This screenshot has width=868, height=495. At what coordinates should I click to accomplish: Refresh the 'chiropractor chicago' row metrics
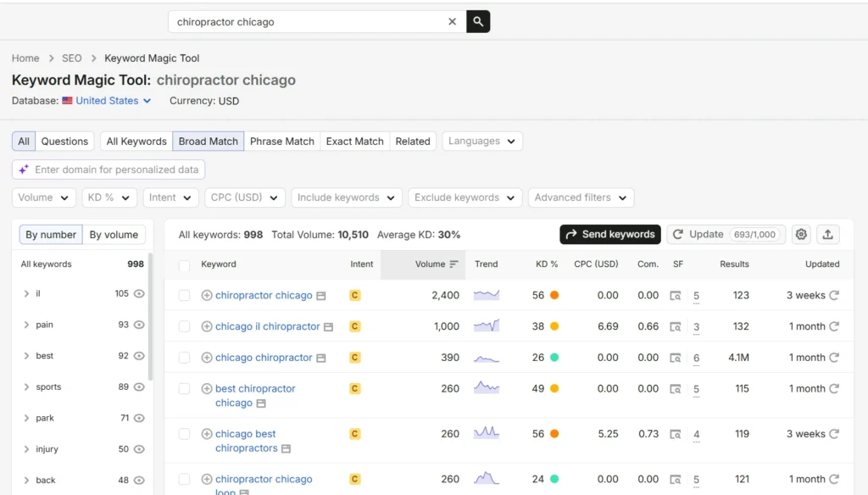tap(834, 295)
